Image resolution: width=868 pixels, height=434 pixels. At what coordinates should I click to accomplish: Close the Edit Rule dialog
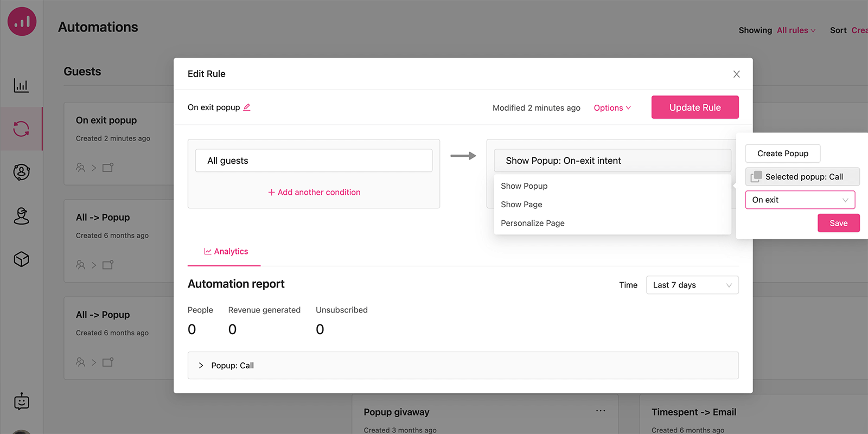click(x=736, y=74)
